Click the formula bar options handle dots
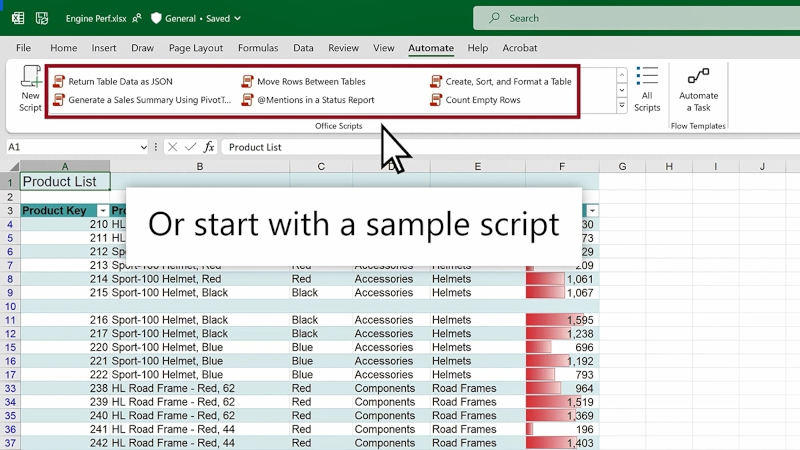Viewport: 800px width, 450px height. click(156, 147)
